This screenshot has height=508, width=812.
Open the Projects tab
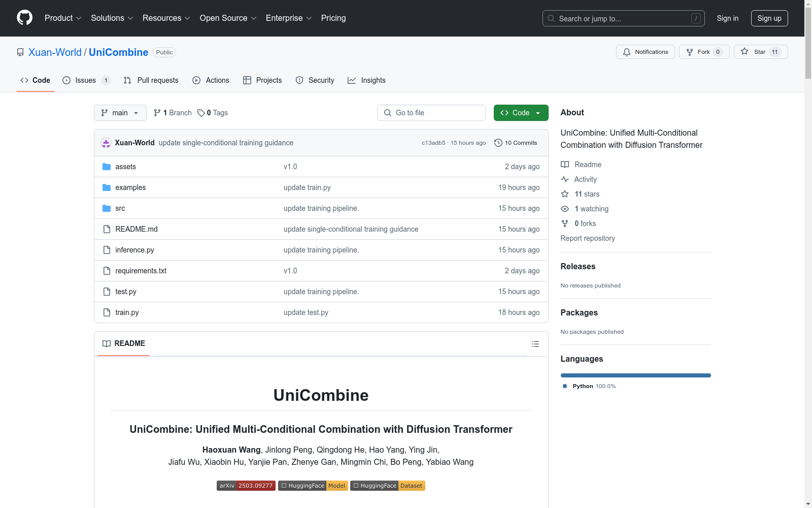(262, 80)
